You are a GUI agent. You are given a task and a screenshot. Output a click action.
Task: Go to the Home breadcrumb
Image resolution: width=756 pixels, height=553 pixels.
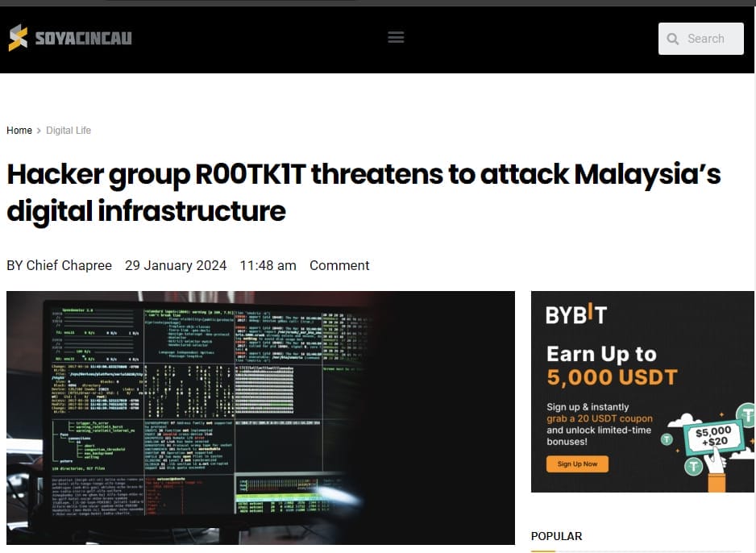(19, 131)
